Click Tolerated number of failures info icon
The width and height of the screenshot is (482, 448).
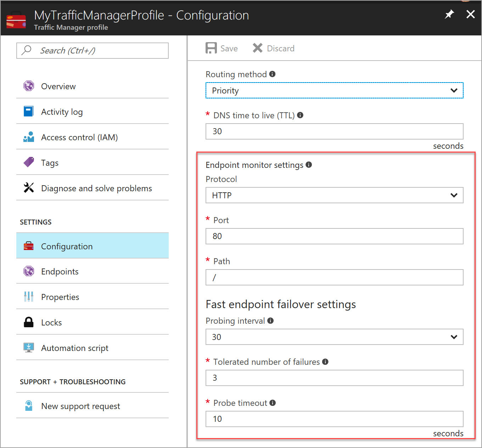point(325,362)
